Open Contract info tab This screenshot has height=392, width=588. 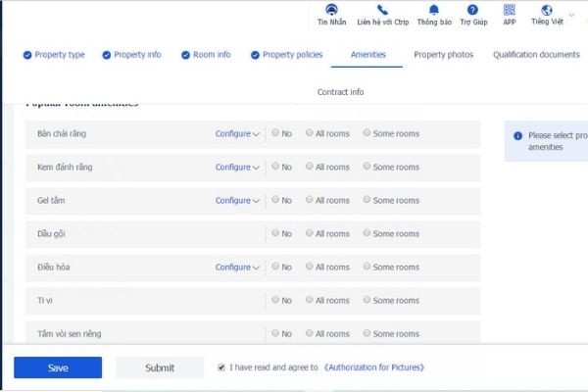[x=340, y=92]
